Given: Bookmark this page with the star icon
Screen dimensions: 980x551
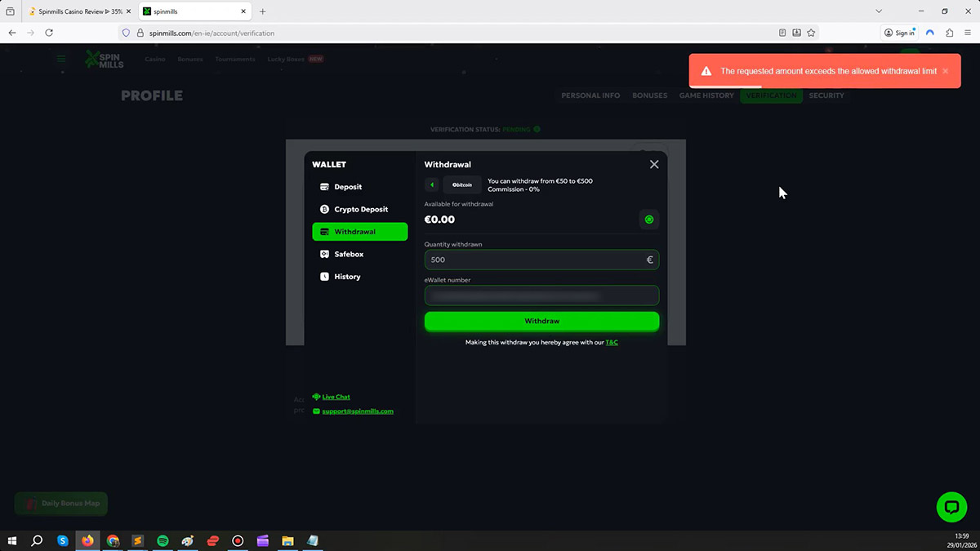Looking at the screenshot, I should (811, 33).
